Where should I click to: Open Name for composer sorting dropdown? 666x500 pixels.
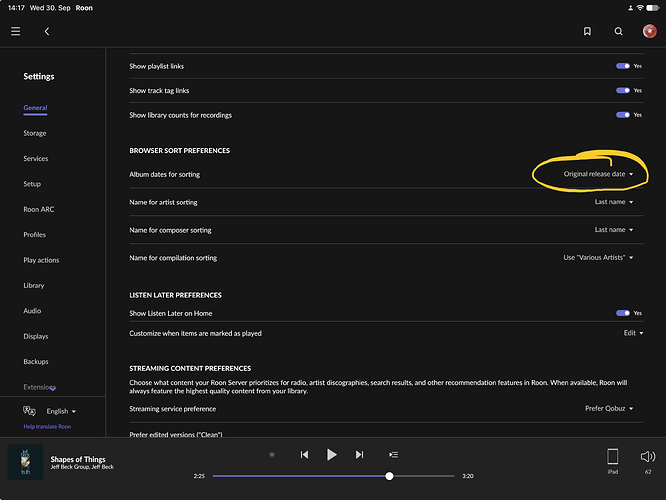coord(614,229)
